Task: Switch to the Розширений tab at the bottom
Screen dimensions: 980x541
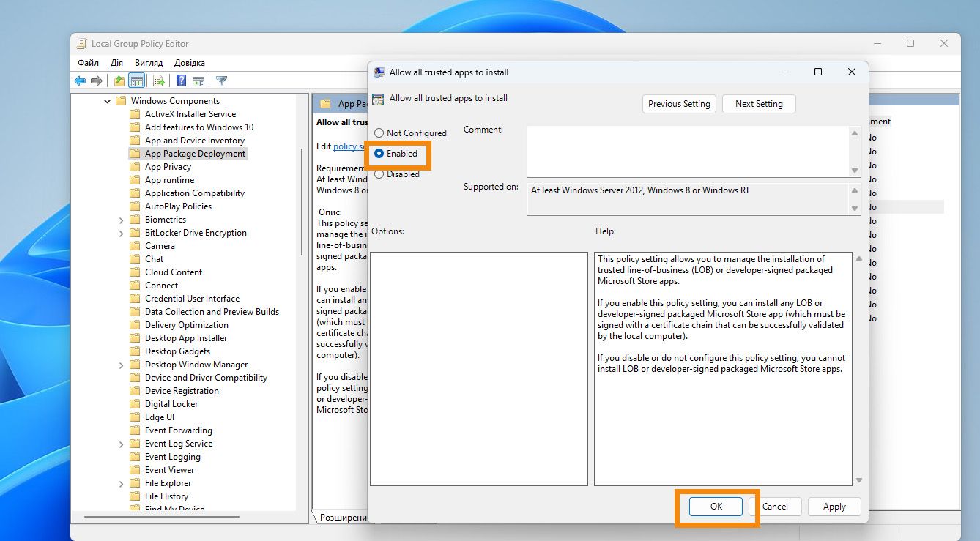Action: [342, 518]
